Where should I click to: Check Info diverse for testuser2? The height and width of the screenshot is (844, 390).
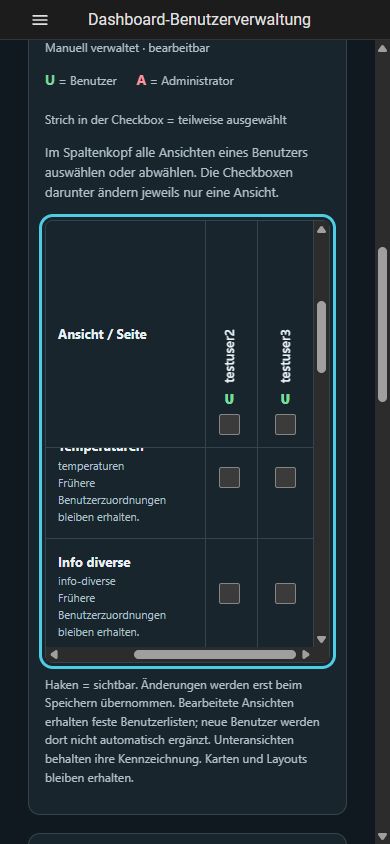[x=229, y=594]
